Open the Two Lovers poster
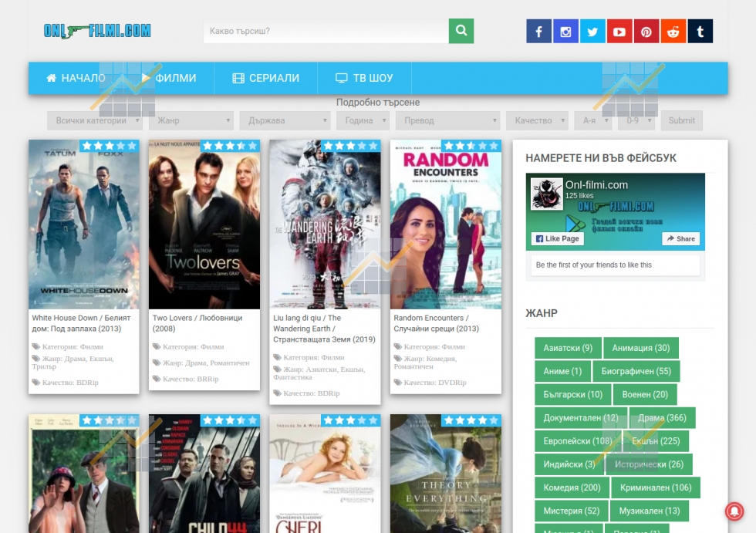This screenshot has width=756, height=533. [x=204, y=224]
